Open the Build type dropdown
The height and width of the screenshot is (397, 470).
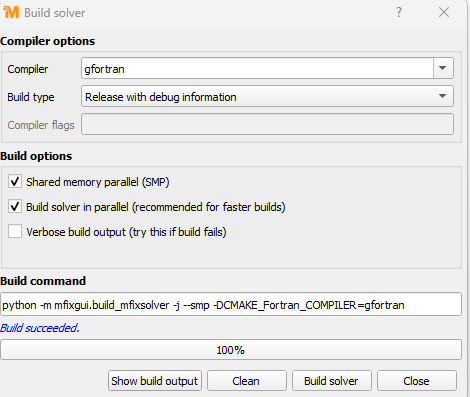tap(267, 97)
